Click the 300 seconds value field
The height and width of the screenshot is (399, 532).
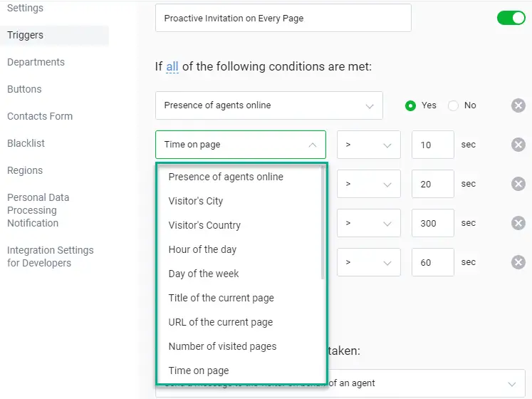coord(432,223)
